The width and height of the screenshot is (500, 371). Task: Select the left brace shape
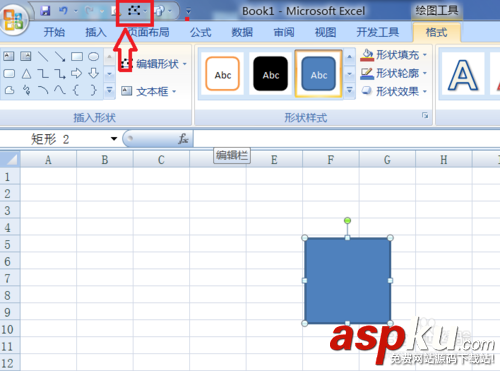(76, 90)
